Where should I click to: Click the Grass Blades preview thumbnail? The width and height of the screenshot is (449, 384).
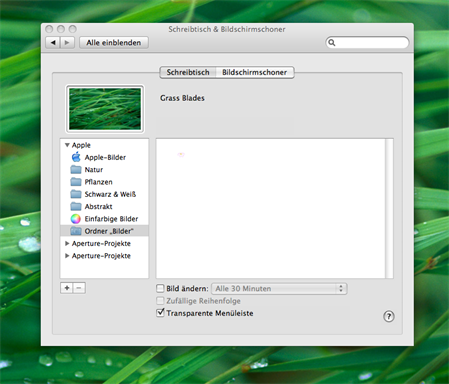click(x=105, y=109)
